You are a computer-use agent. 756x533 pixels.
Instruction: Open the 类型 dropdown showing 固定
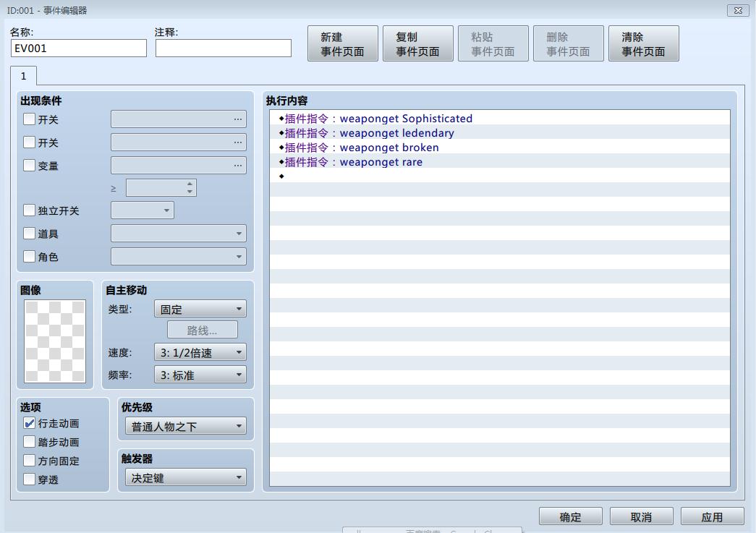200,309
